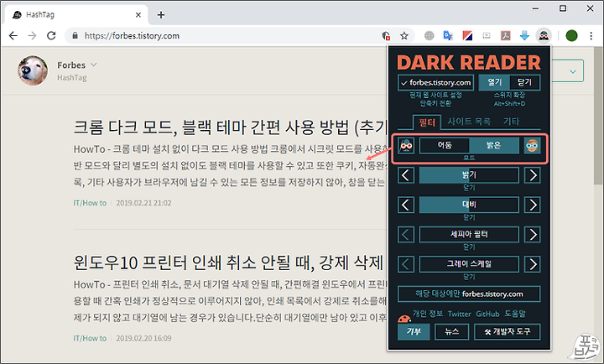Increase sepia filter with right arrow

(533, 235)
